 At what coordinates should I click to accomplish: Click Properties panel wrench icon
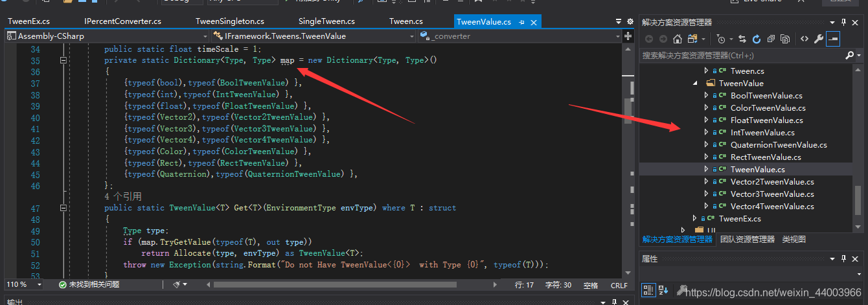click(x=681, y=289)
